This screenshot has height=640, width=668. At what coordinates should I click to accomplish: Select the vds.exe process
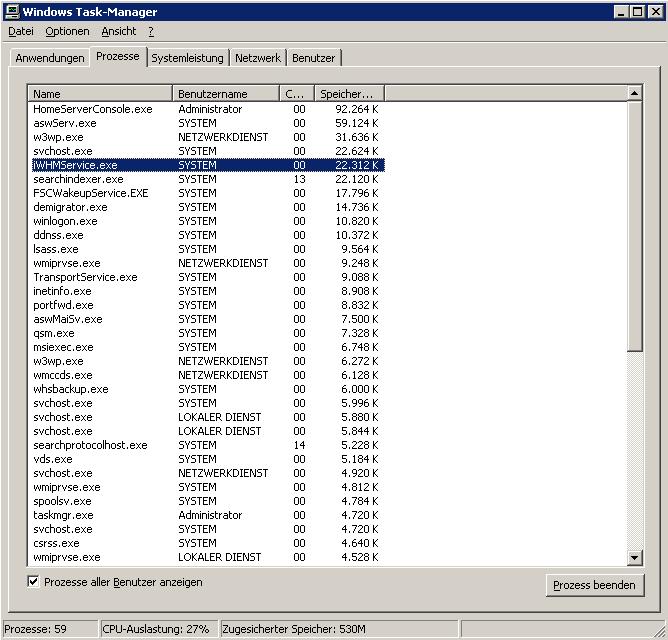[x=208, y=459]
